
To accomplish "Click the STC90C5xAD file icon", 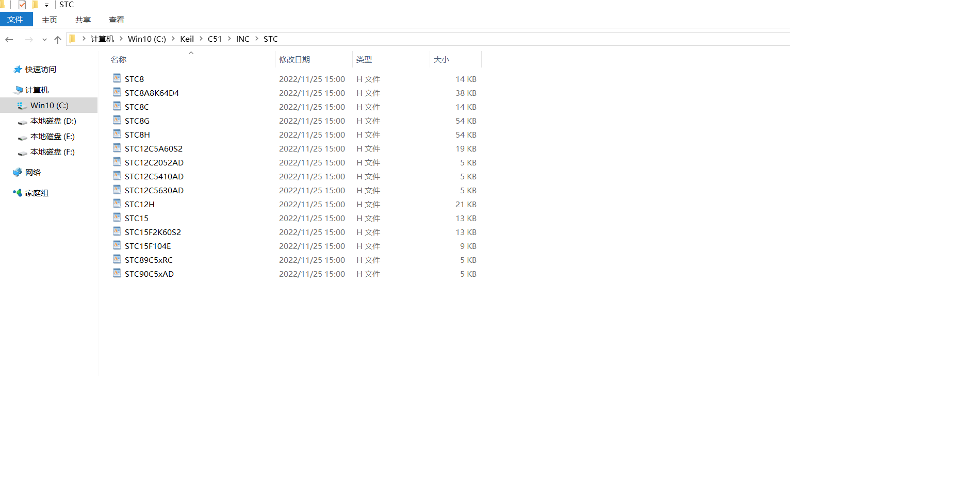I will (x=117, y=273).
